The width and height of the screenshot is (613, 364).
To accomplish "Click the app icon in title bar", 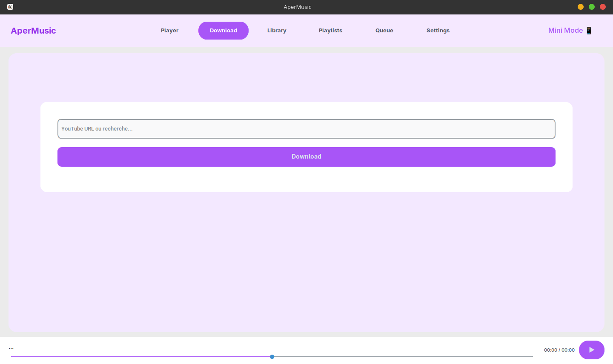I will [10, 7].
